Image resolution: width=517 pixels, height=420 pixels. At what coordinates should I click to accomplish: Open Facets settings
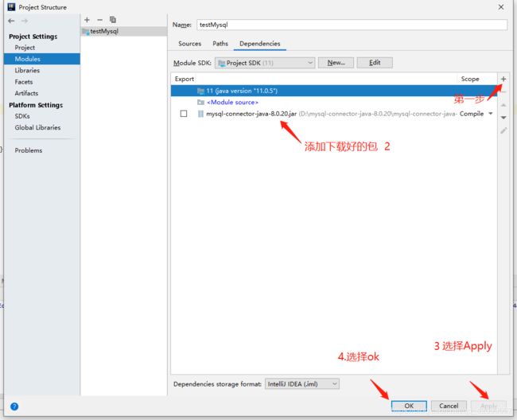point(24,82)
